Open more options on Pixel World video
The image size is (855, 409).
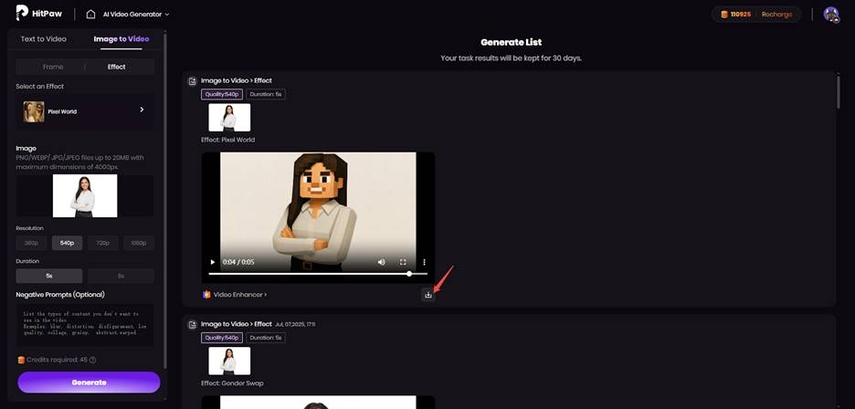pos(424,262)
